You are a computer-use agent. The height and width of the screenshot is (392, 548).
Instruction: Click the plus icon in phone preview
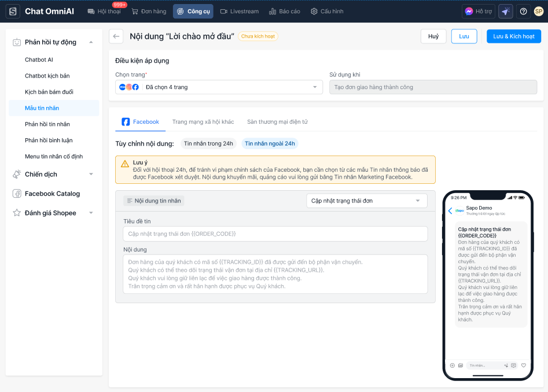tap(453, 365)
